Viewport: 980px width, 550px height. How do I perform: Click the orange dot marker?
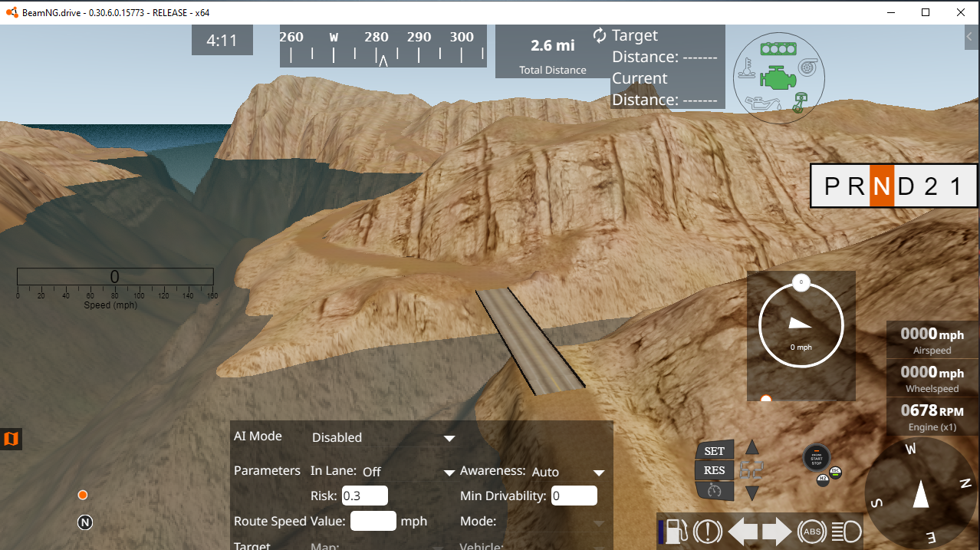coord(83,495)
